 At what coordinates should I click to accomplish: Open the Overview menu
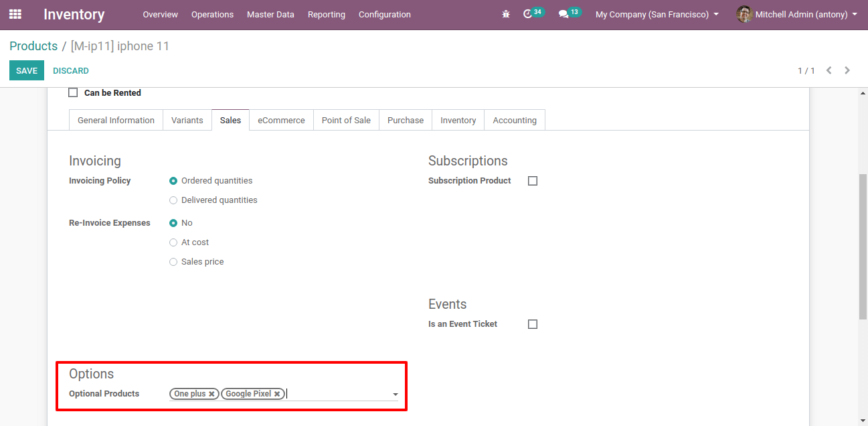160,14
